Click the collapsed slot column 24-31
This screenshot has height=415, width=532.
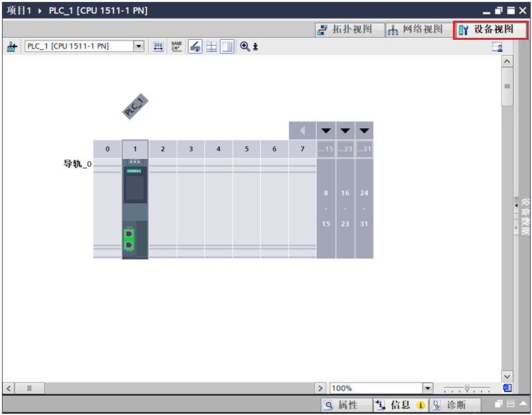click(x=364, y=208)
